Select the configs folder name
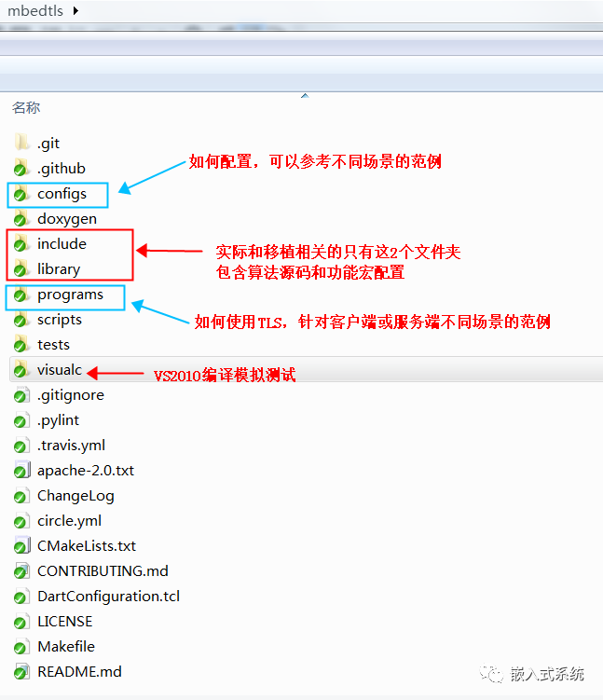 coord(62,194)
